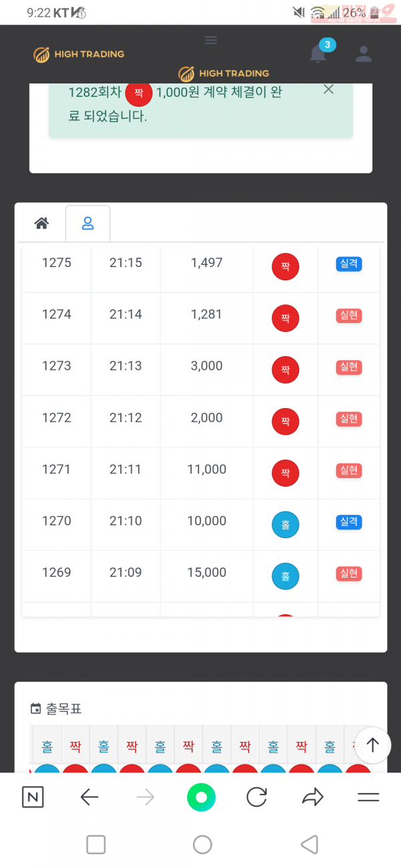
Task: Dismiss the 1282회차 contract alert
Action: tap(328, 89)
